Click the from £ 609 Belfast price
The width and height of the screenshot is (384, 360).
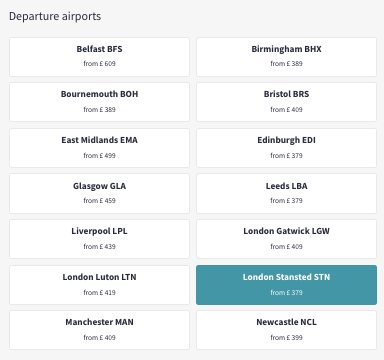coord(99,64)
